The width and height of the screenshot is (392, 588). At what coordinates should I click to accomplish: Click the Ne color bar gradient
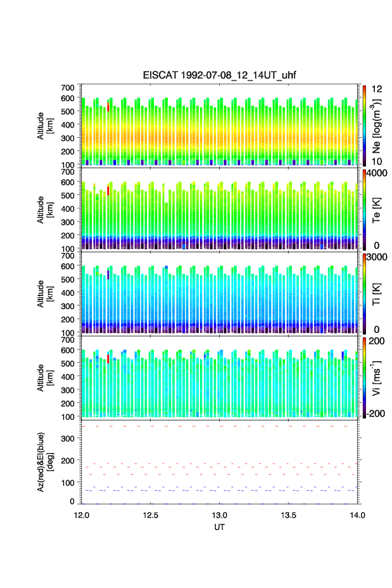click(364, 126)
